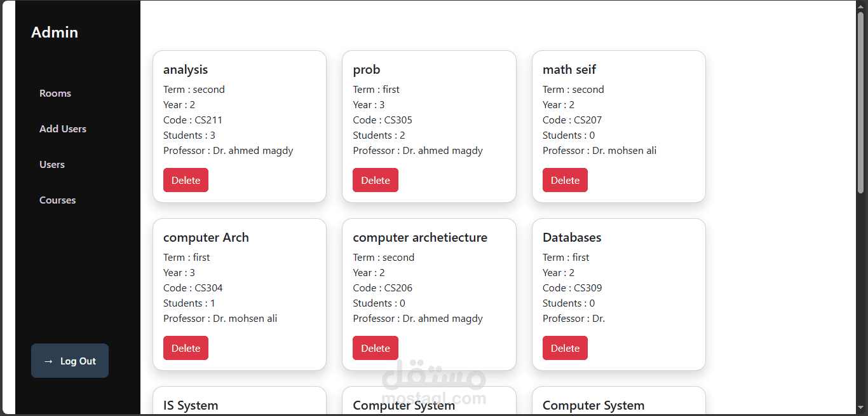This screenshot has width=868, height=416.
Task: Open the Users sidebar item
Action: tap(52, 165)
